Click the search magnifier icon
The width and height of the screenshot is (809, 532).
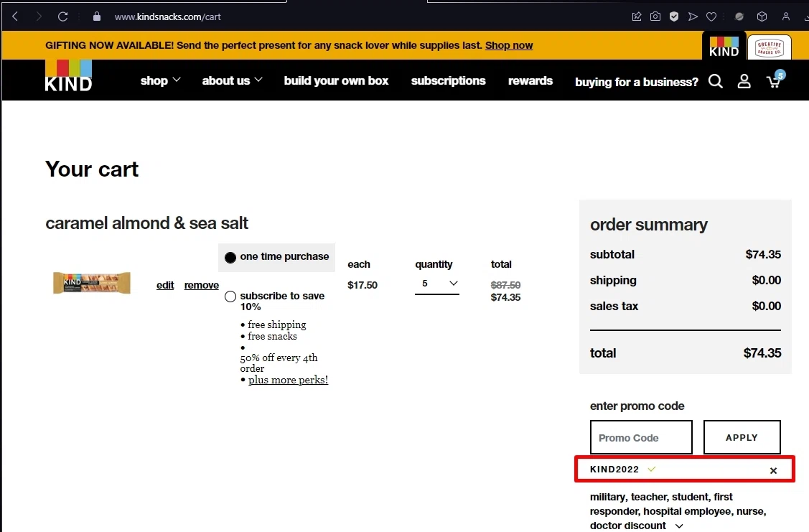[x=716, y=81]
